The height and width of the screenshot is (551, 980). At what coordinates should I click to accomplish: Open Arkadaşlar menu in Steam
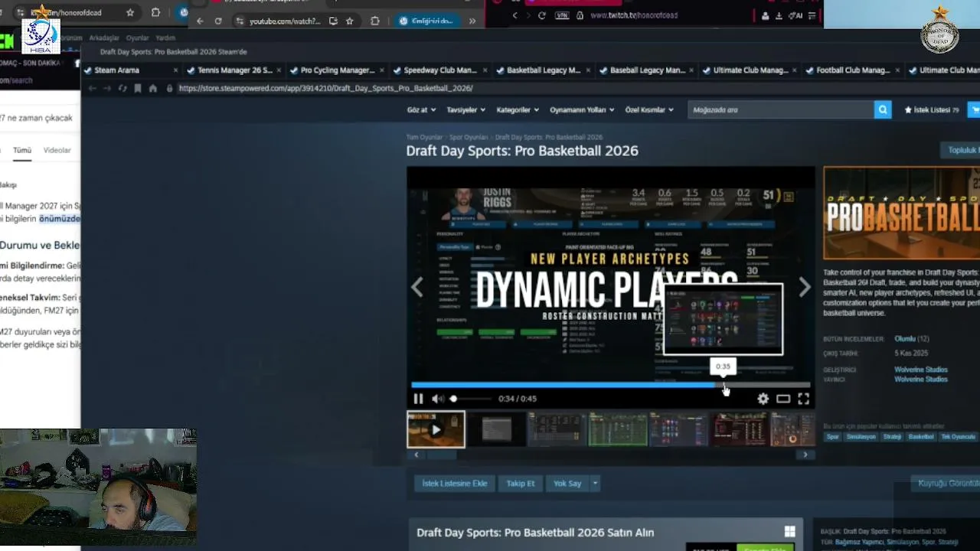click(104, 37)
